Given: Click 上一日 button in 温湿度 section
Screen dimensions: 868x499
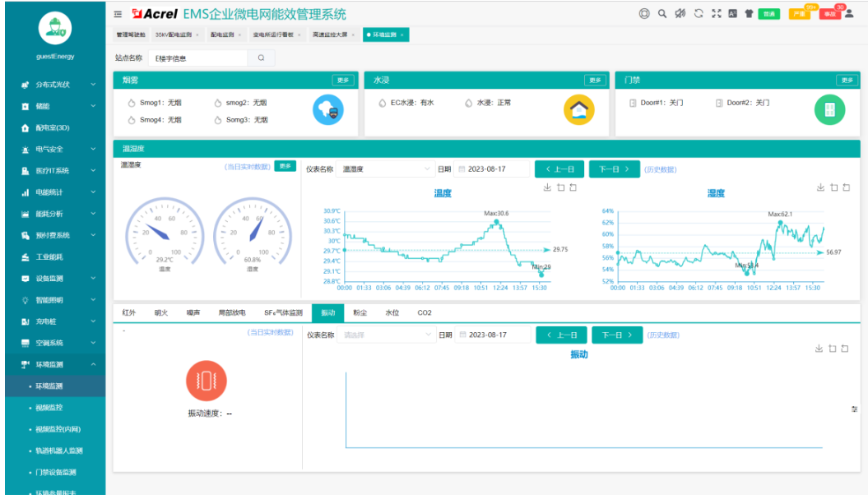Looking at the screenshot, I should 559,169.
